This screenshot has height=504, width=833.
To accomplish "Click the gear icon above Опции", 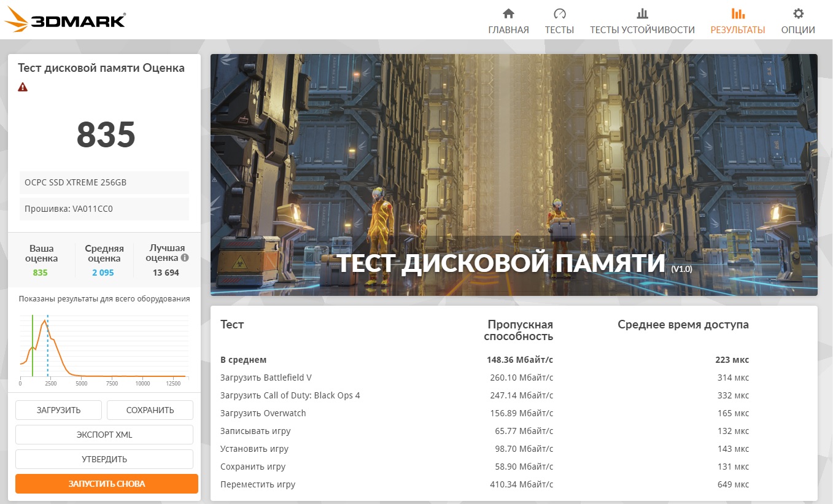I will (x=798, y=14).
